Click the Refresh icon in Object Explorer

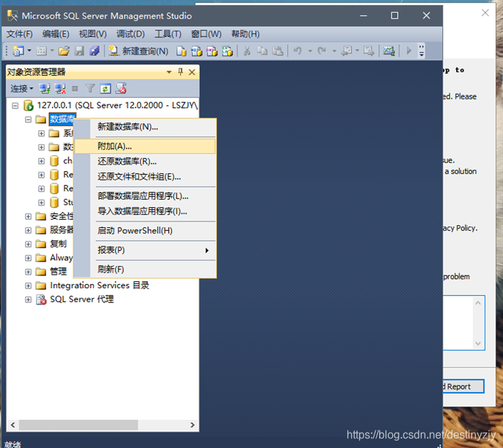[x=105, y=89]
